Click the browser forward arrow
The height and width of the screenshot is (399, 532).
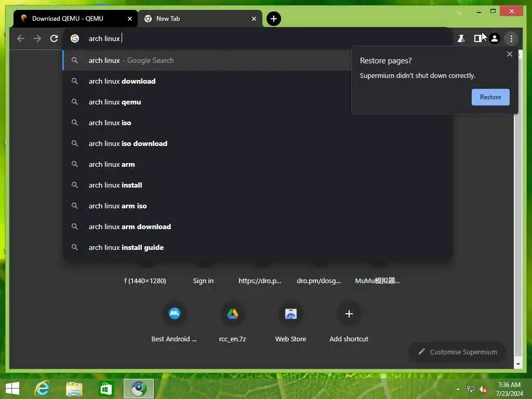click(x=37, y=38)
